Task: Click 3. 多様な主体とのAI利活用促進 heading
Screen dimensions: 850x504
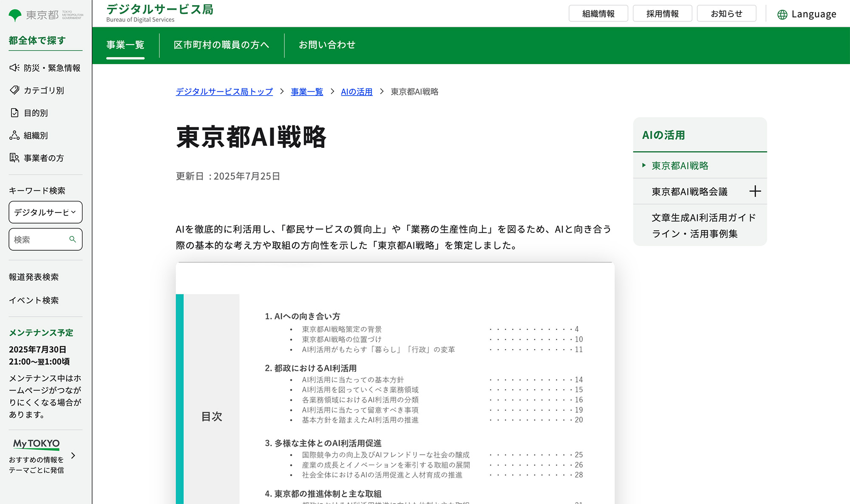Action: pos(323,444)
